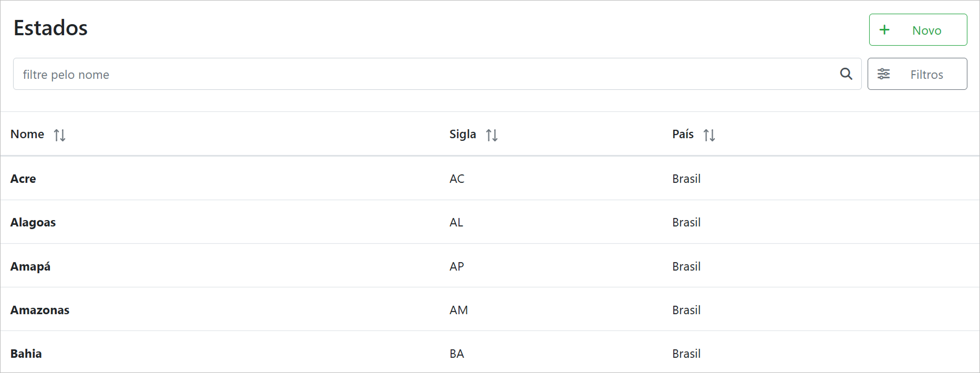Open the Alagoas state row
980x373 pixels.
[x=33, y=222]
